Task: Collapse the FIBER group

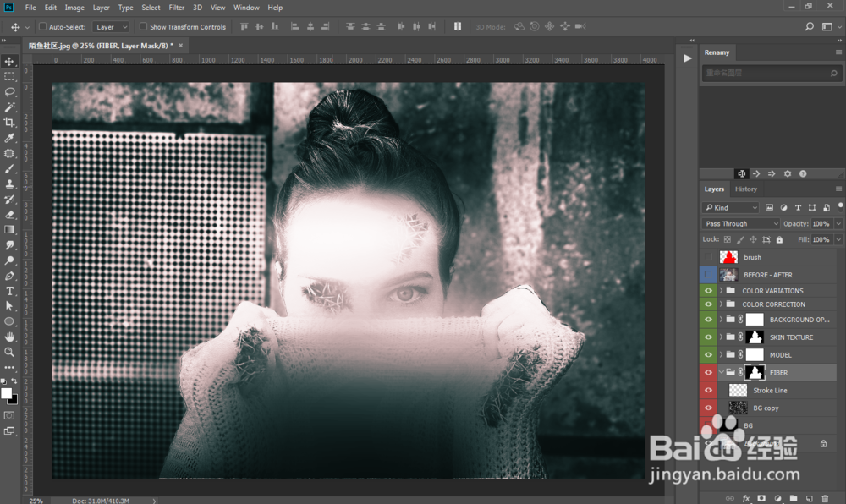Action: point(721,372)
